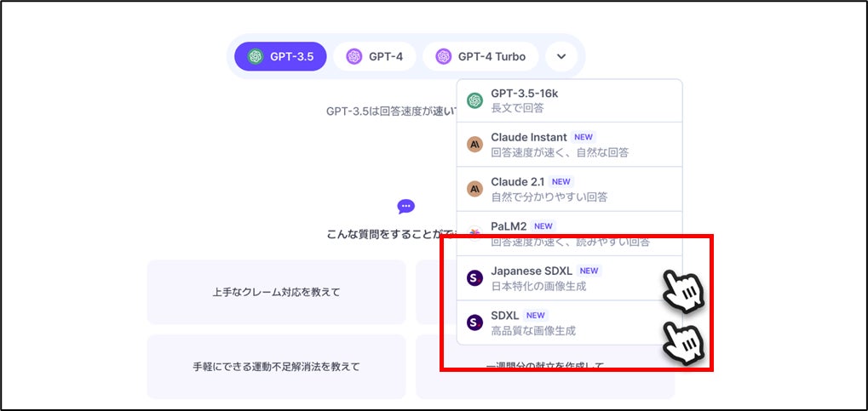Select the suggestion 手軽にできる運動不足解消法を教えて
This screenshot has height=411, width=868.
[x=276, y=366]
